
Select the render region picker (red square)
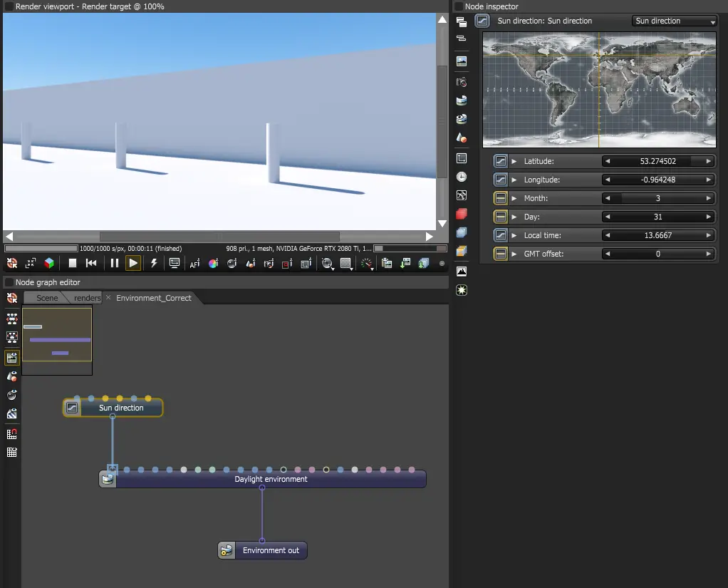[x=287, y=263]
